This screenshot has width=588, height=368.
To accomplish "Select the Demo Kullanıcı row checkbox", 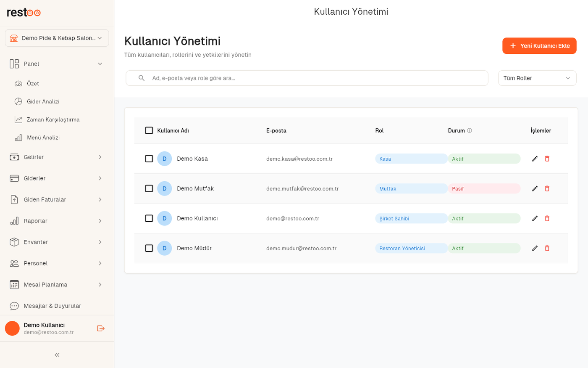I will (149, 218).
